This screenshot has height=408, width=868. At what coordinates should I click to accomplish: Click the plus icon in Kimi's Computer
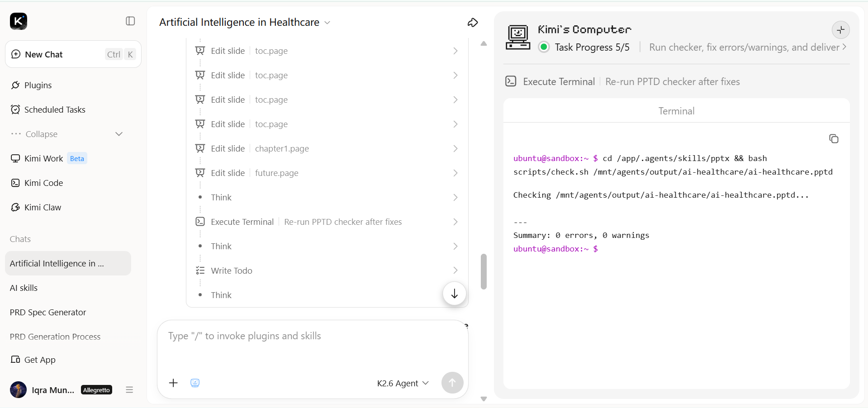point(841,30)
